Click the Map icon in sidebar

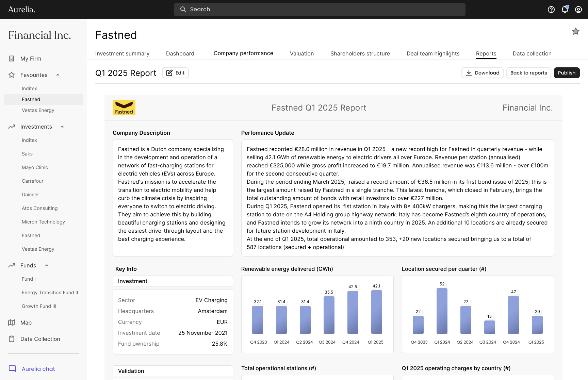click(12, 323)
